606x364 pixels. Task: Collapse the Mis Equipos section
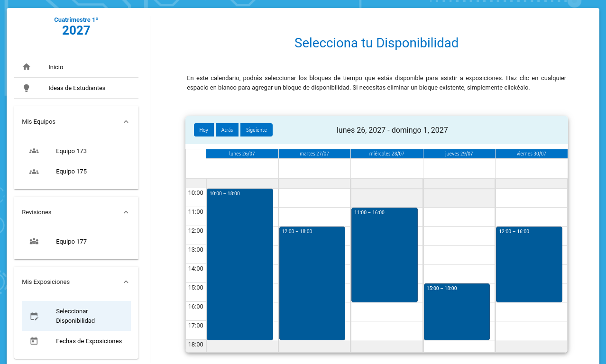126,122
